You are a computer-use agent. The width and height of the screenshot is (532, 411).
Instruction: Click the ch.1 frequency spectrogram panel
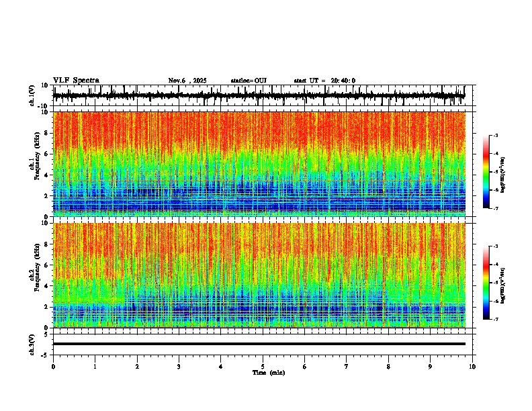[259, 164]
